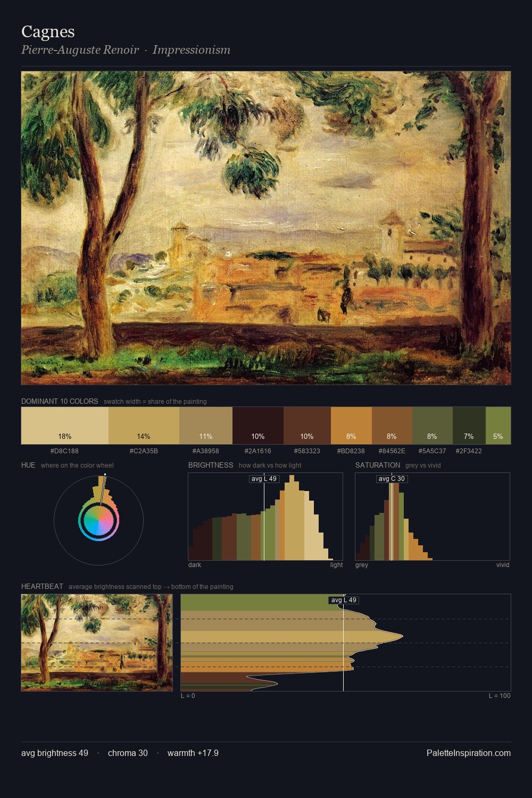
Task: Click the hue color wheel
Action: 98,520
